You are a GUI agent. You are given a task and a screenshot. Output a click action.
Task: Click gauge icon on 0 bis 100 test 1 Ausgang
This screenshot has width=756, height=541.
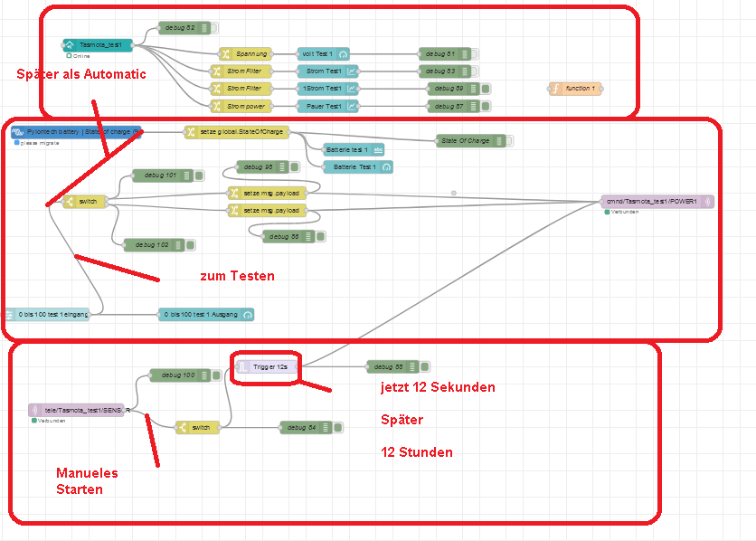click(248, 315)
